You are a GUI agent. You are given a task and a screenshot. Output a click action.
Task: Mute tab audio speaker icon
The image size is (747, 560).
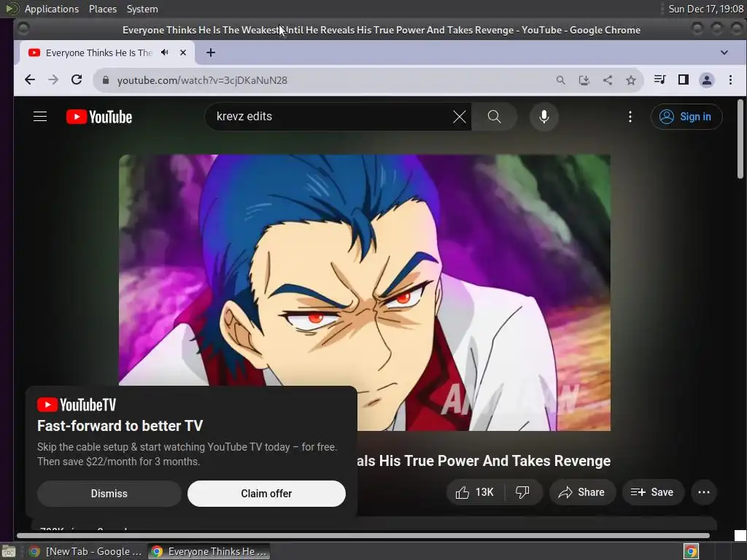pos(165,52)
